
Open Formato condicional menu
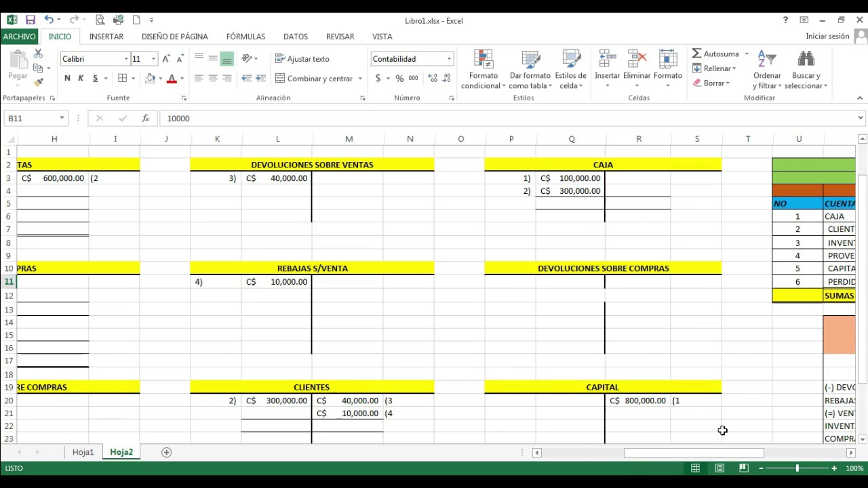[x=484, y=69]
